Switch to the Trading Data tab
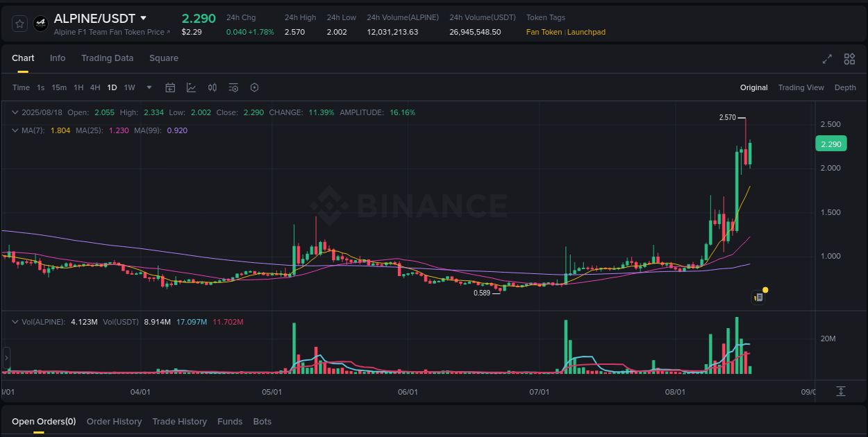Screen dimensions: 868x437 107,58
